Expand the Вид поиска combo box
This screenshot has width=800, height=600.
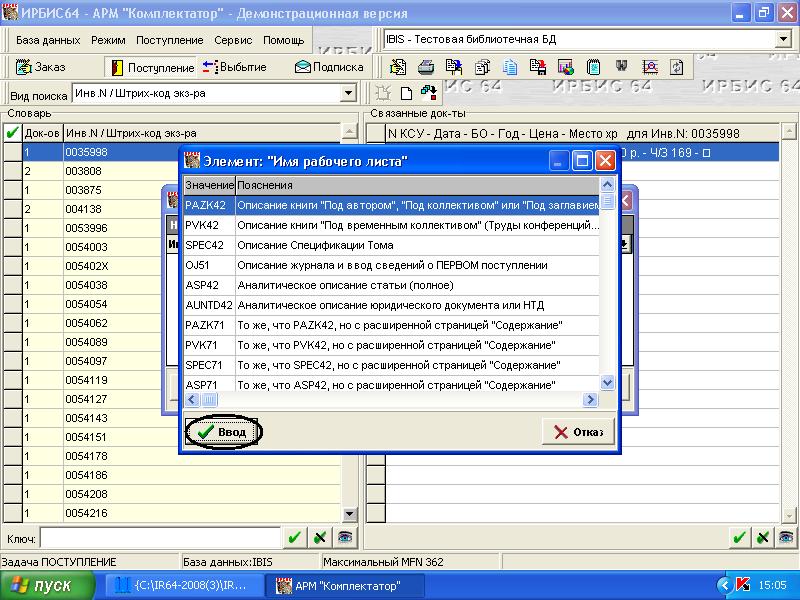[x=348, y=93]
